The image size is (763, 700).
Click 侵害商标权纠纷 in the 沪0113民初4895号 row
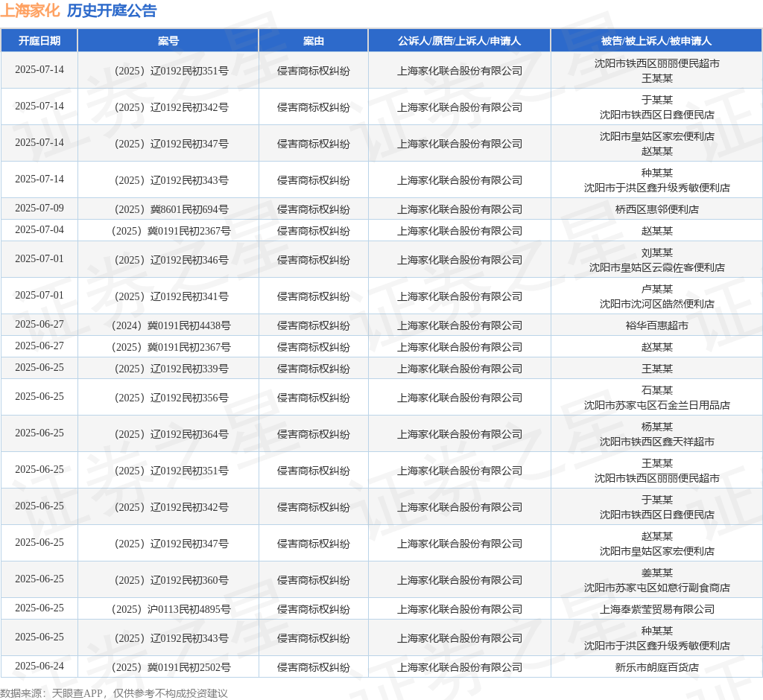coord(314,609)
